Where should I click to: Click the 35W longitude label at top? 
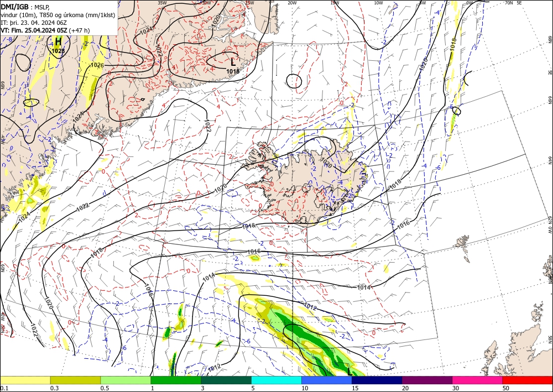coord(162,3)
